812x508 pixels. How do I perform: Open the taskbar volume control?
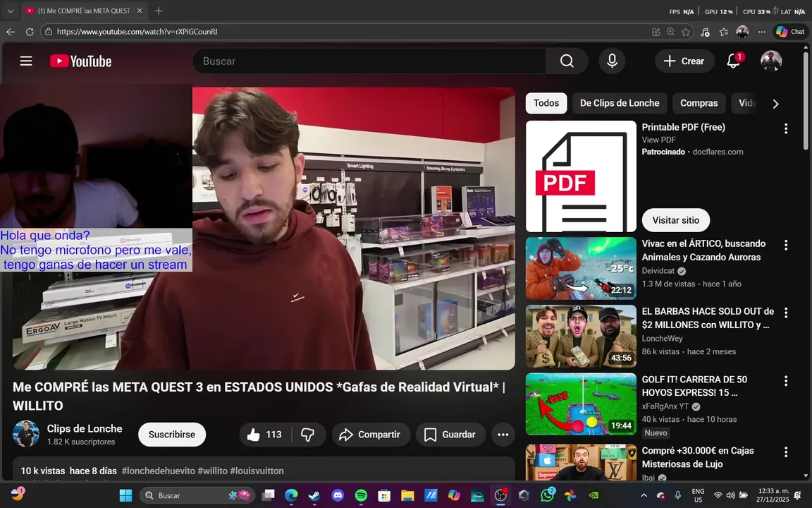click(730, 495)
